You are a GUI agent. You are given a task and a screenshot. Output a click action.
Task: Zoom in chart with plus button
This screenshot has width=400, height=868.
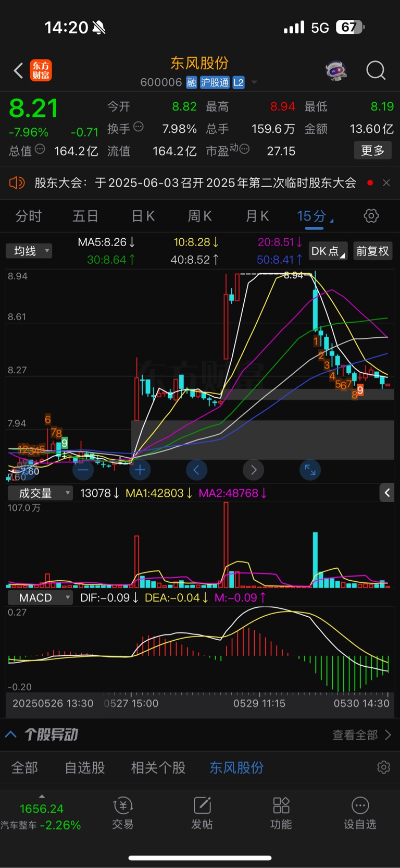[x=140, y=470]
